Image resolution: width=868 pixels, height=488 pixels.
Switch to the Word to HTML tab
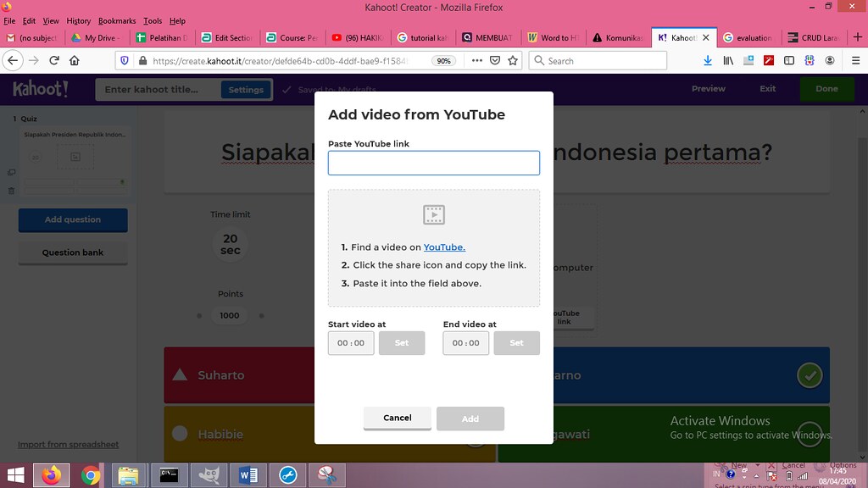[553, 37]
